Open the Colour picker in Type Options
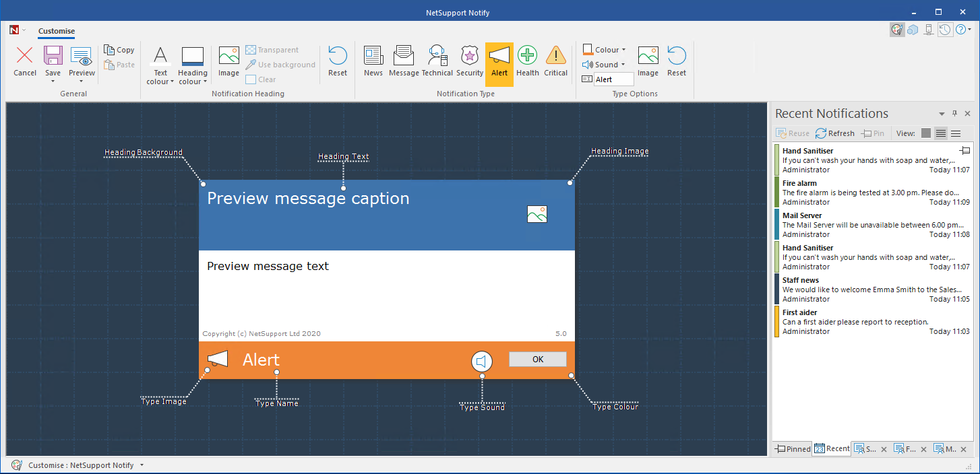Screen dimensions: 980x474 click(x=603, y=49)
